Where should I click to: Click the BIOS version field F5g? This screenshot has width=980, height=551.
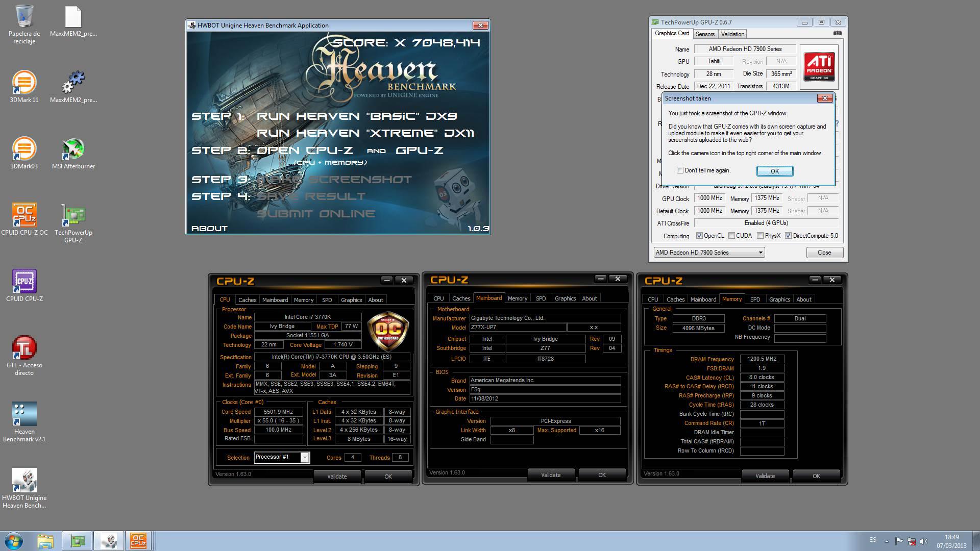point(545,389)
